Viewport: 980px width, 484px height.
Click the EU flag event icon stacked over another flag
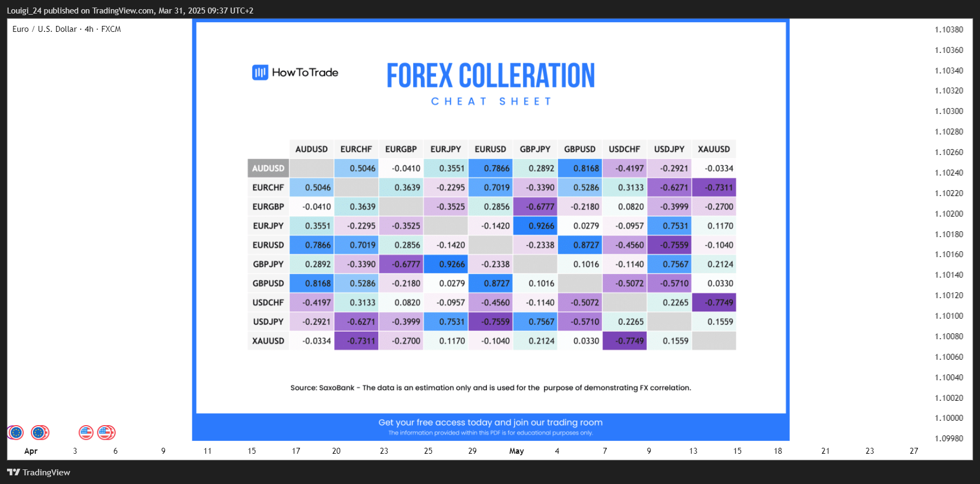[39, 433]
